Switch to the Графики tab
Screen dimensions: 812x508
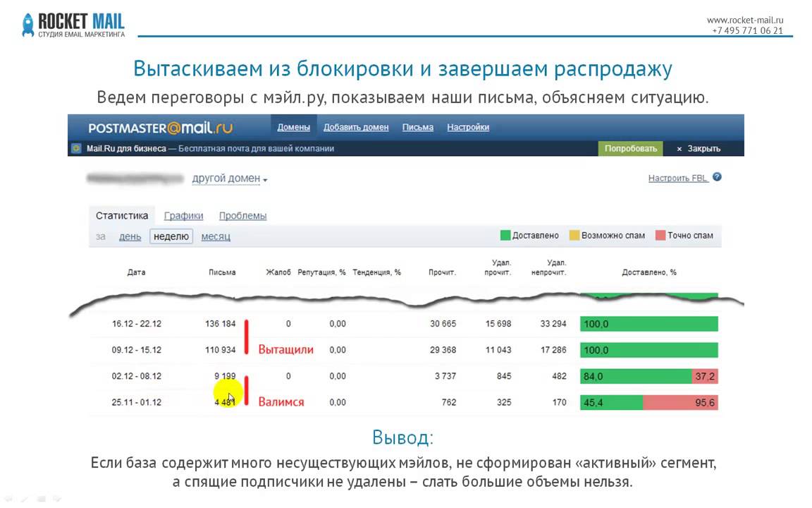(183, 216)
